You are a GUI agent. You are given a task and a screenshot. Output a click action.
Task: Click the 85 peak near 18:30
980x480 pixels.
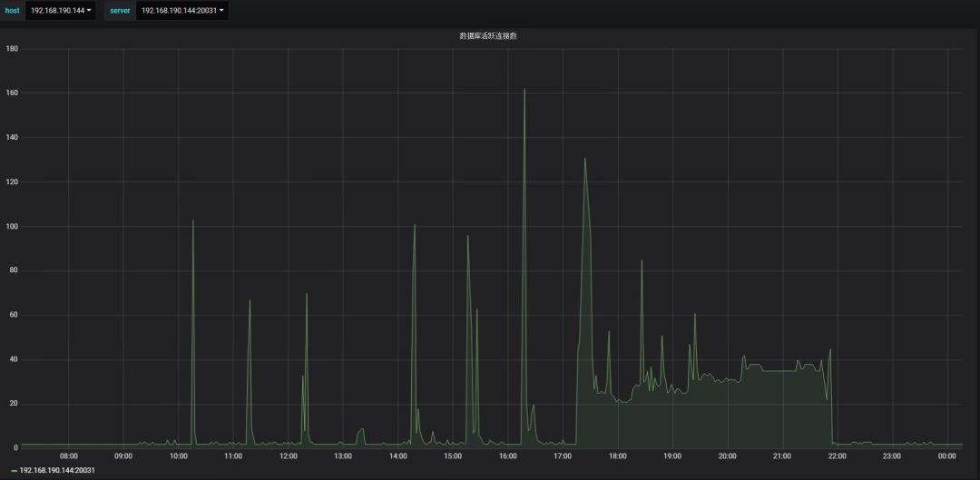642,261
